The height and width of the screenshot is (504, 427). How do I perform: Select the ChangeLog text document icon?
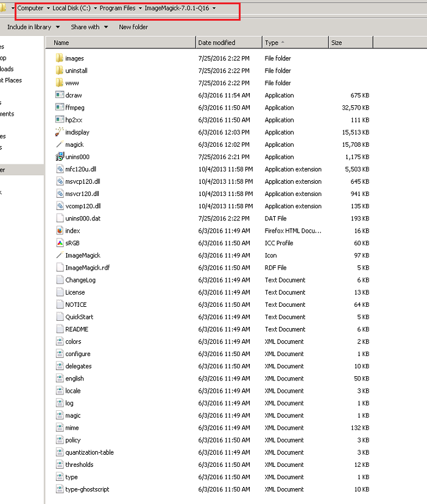tap(60, 280)
